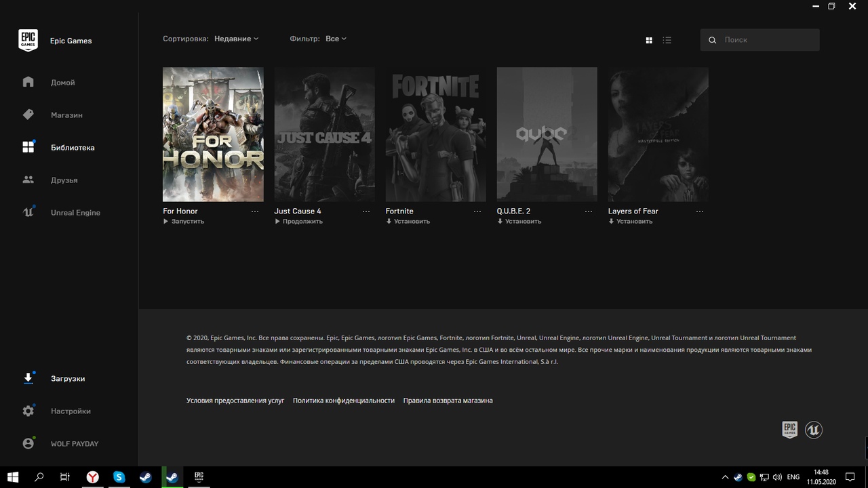Viewport: 868px width, 488px height.
Task: Click the gear icon by Настройки
Action: click(28, 411)
